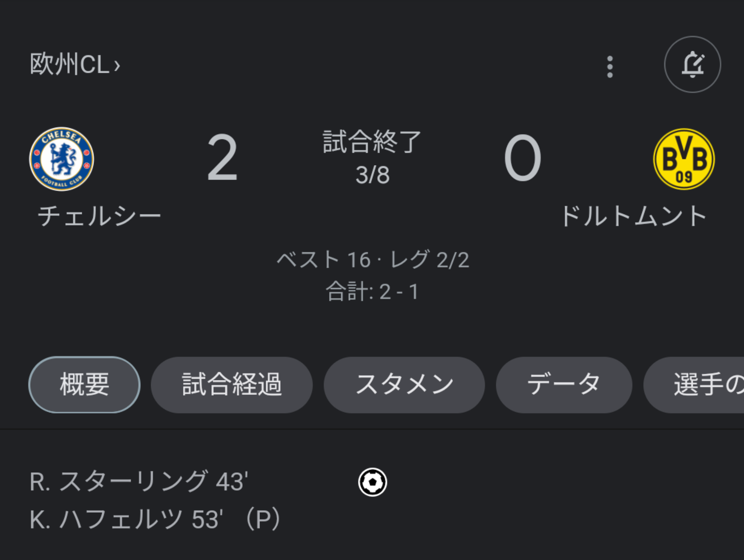Show the データ stats tab
The width and height of the screenshot is (744, 560).
(564, 384)
